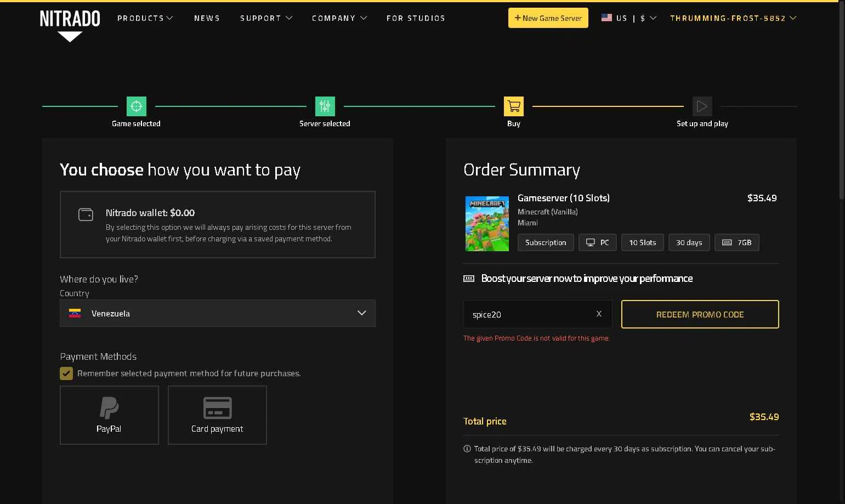
Task: Select the Nitrado wallet payment option
Action: click(x=218, y=224)
